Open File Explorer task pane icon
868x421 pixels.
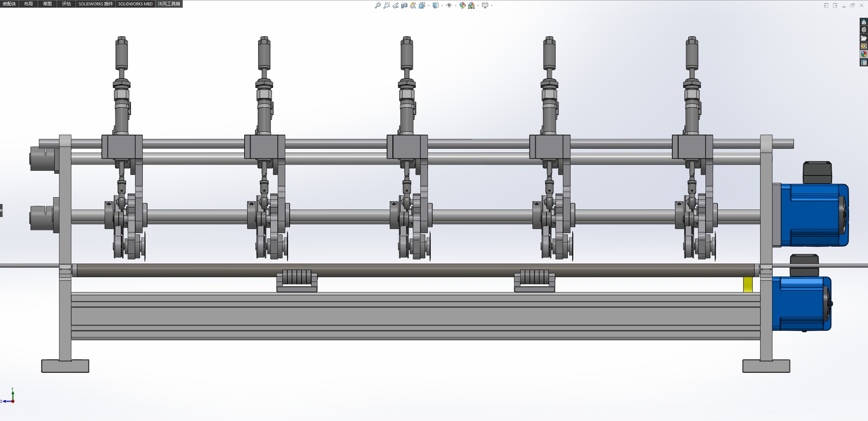click(x=864, y=38)
